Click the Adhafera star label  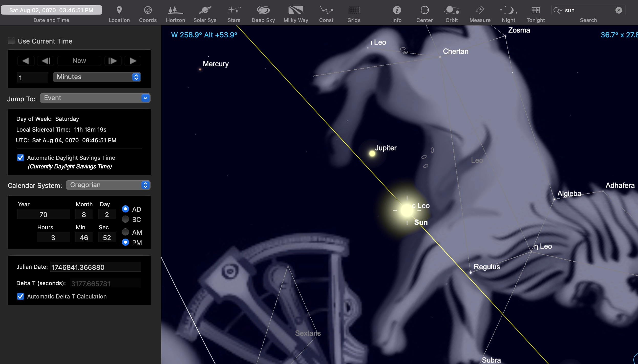pyautogui.click(x=620, y=185)
